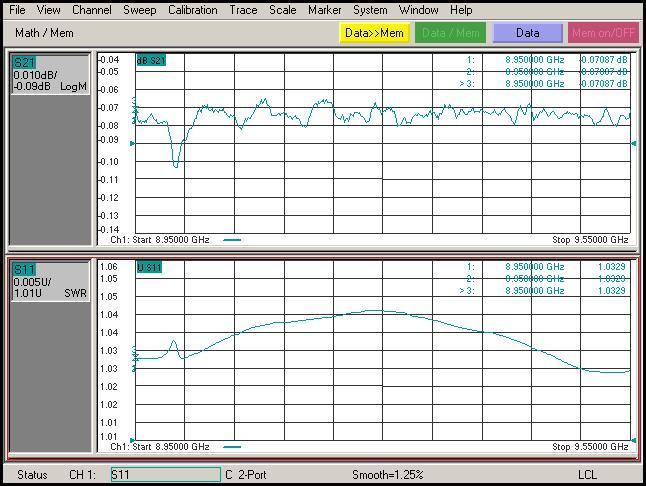The height and width of the screenshot is (486, 646).
Task: Open the Calibration menu
Action: (x=192, y=10)
